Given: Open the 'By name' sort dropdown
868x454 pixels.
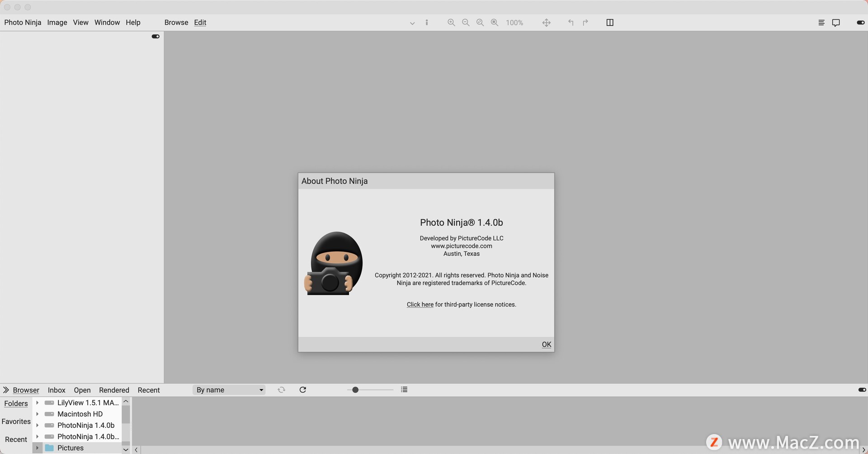Looking at the screenshot, I should [229, 390].
